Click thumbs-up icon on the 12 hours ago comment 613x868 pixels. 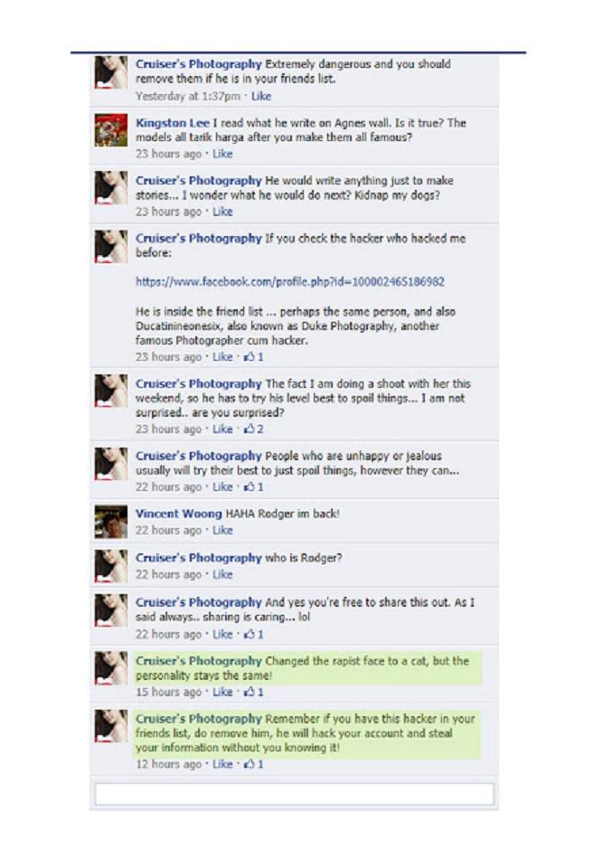[249, 765]
